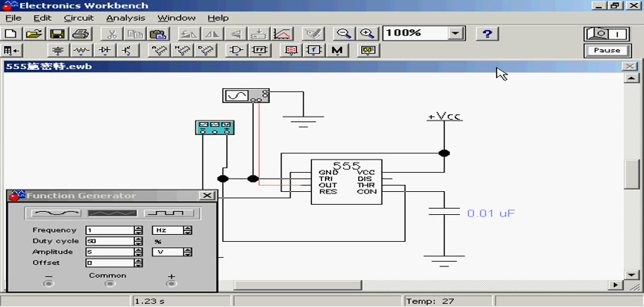
Task: Click the Common terminal of Function Generator
Action: [x=109, y=283]
